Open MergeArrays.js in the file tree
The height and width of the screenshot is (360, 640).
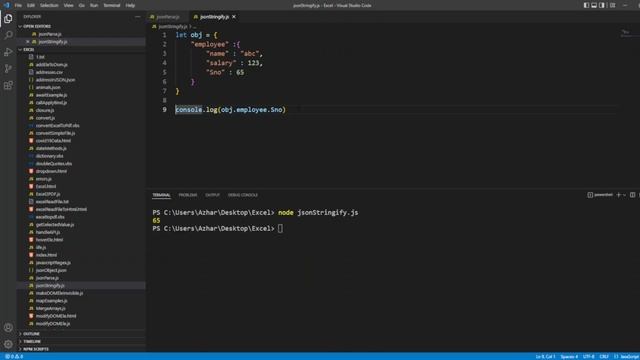tap(50, 308)
